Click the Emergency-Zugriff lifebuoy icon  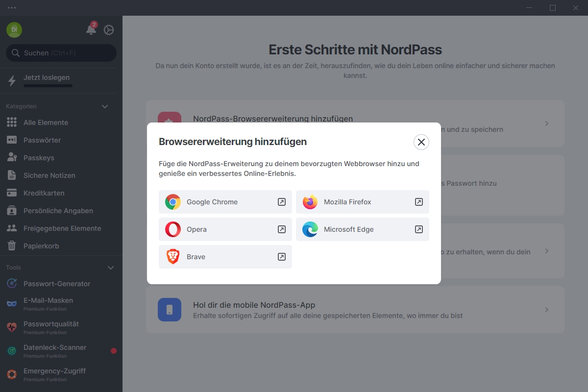(x=12, y=374)
